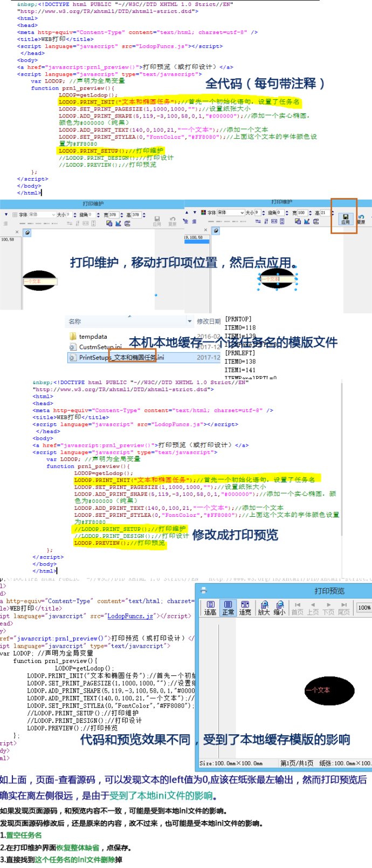Go to 首页 first page in preview
The width and height of the screenshot is (372, 868).
point(297,608)
